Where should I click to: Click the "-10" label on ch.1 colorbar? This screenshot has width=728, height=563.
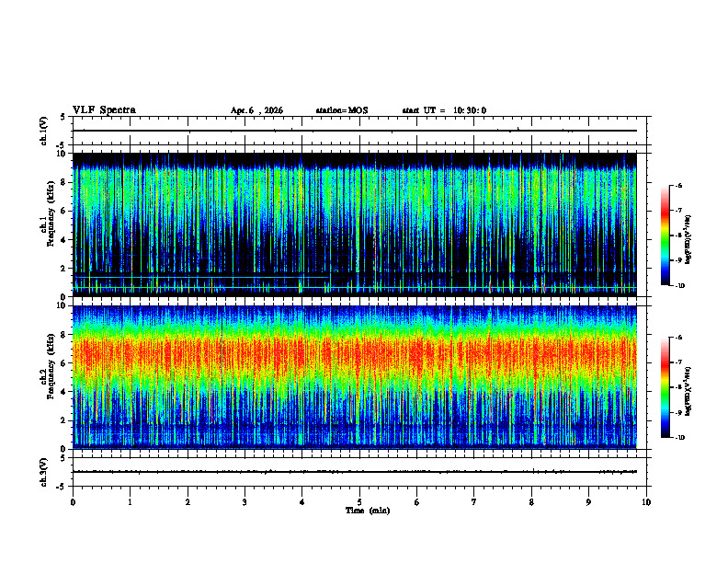point(679,286)
